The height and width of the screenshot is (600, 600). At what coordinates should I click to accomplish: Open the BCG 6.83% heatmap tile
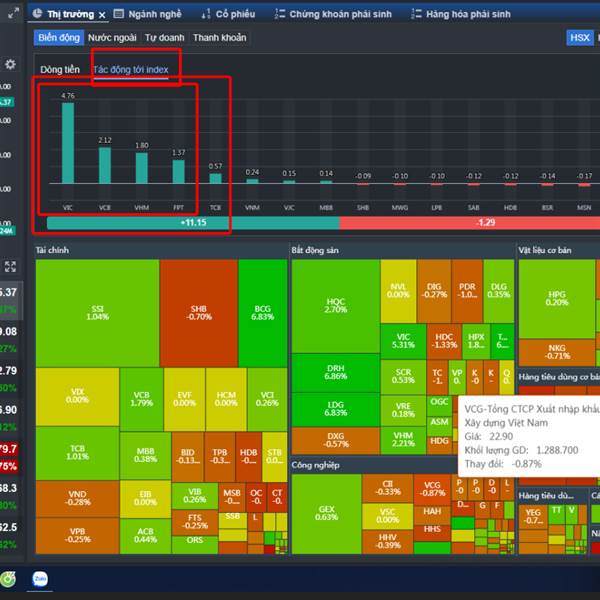tap(262, 313)
